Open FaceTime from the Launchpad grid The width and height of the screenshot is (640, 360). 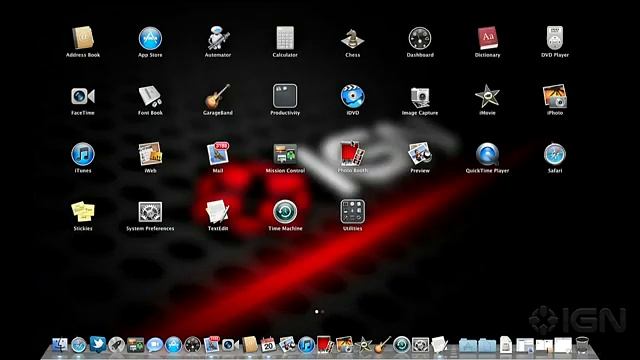pyautogui.click(x=83, y=96)
